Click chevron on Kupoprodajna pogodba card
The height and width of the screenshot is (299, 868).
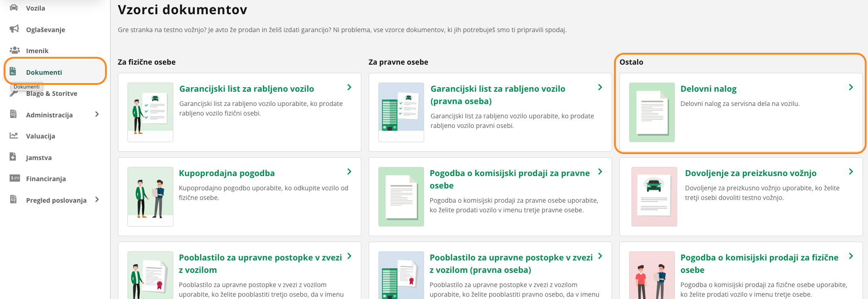click(349, 172)
